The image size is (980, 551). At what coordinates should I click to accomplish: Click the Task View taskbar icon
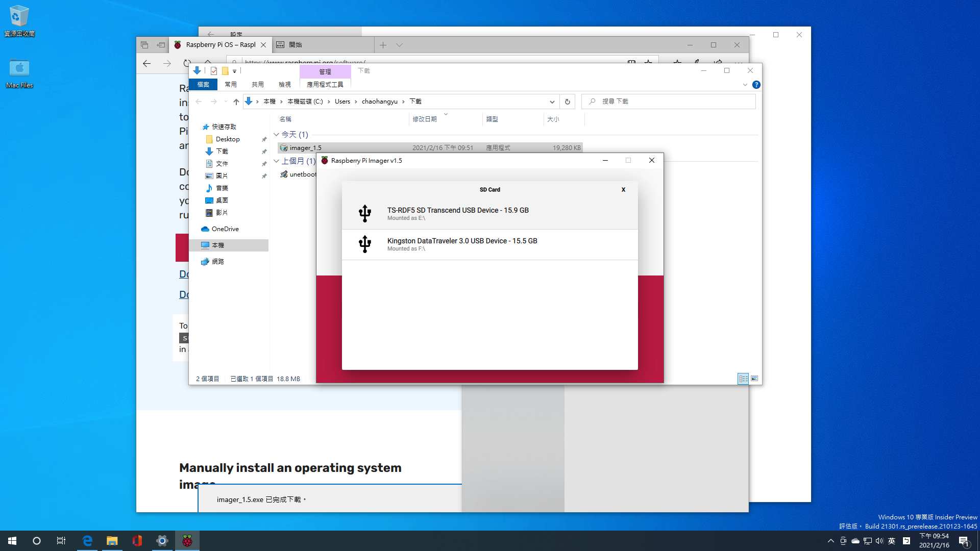pos(61,541)
